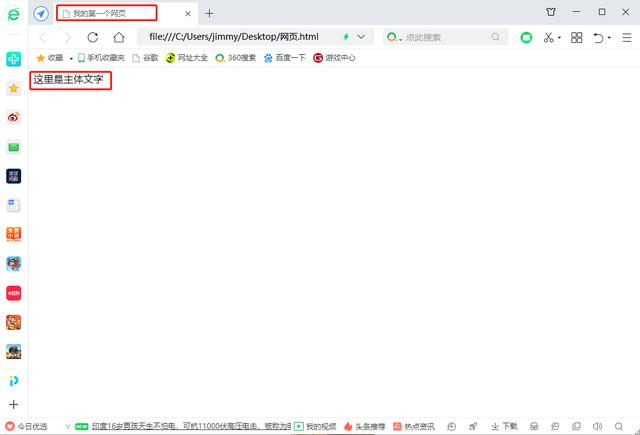Screen dimensions: 640x435
Task: Click the magnifier search button
Action: click(x=496, y=37)
